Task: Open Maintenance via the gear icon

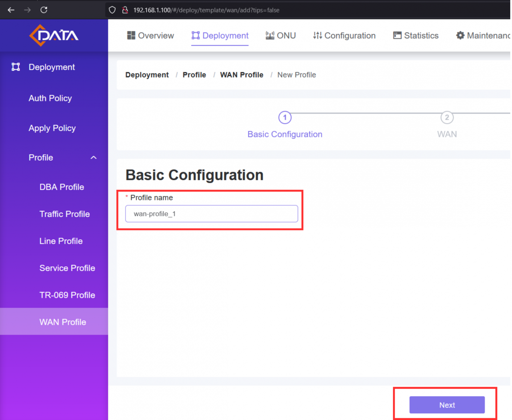Action: coord(460,35)
